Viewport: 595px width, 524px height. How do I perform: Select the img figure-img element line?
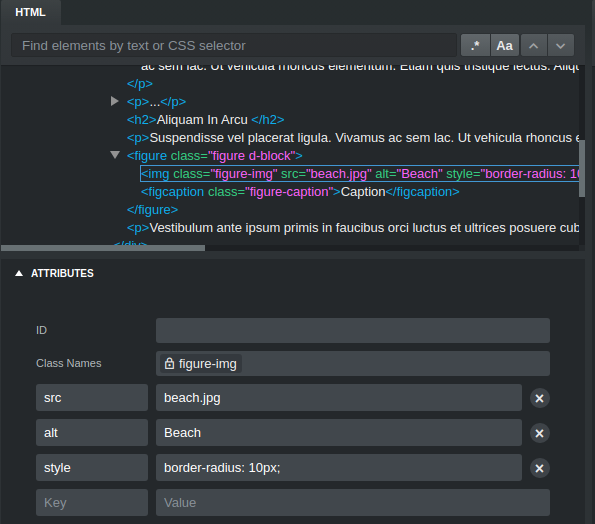click(x=359, y=174)
